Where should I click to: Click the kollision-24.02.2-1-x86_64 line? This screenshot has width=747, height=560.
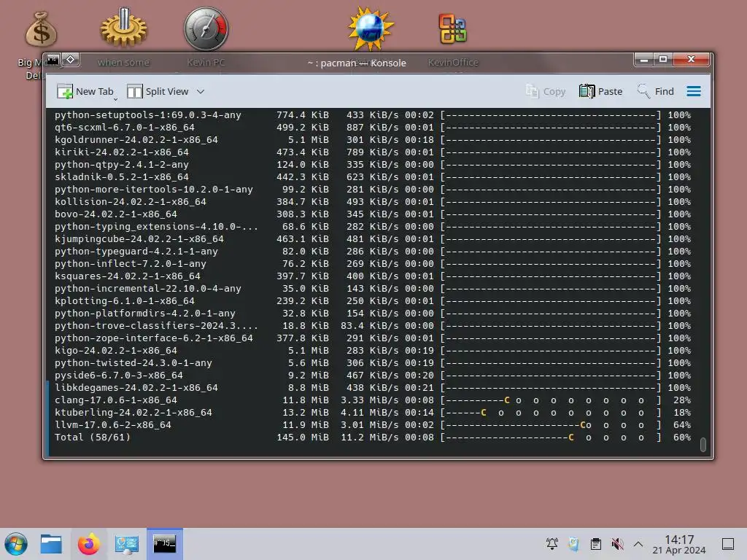373,201
